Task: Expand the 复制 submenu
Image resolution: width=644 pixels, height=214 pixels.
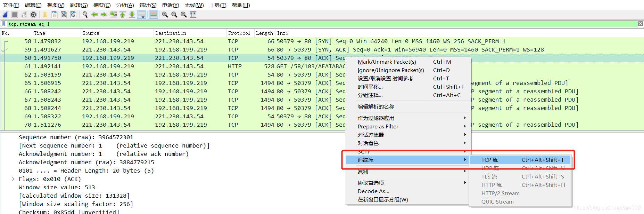Action: tap(408, 171)
